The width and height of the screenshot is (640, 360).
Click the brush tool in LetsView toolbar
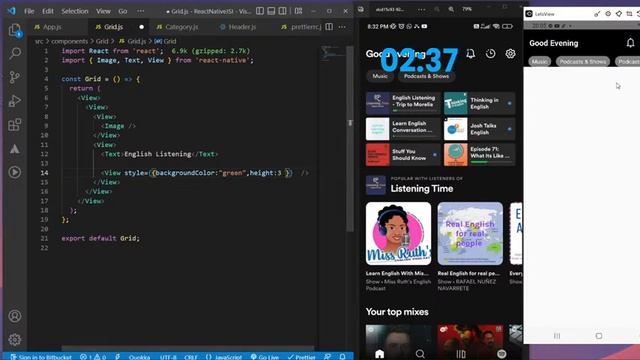(x=597, y=14)
